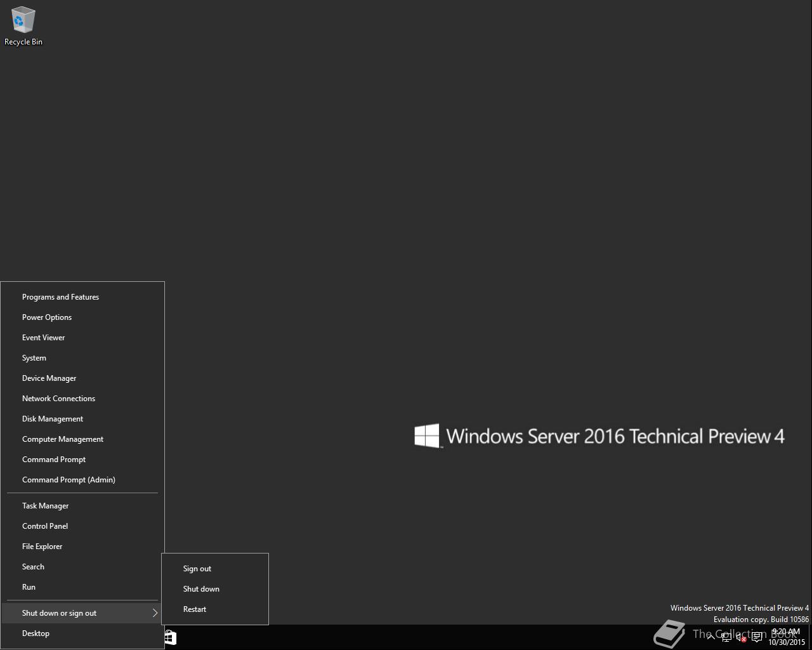Open Programs and Features
Viewport: 812px width, 650px height.
82,297
